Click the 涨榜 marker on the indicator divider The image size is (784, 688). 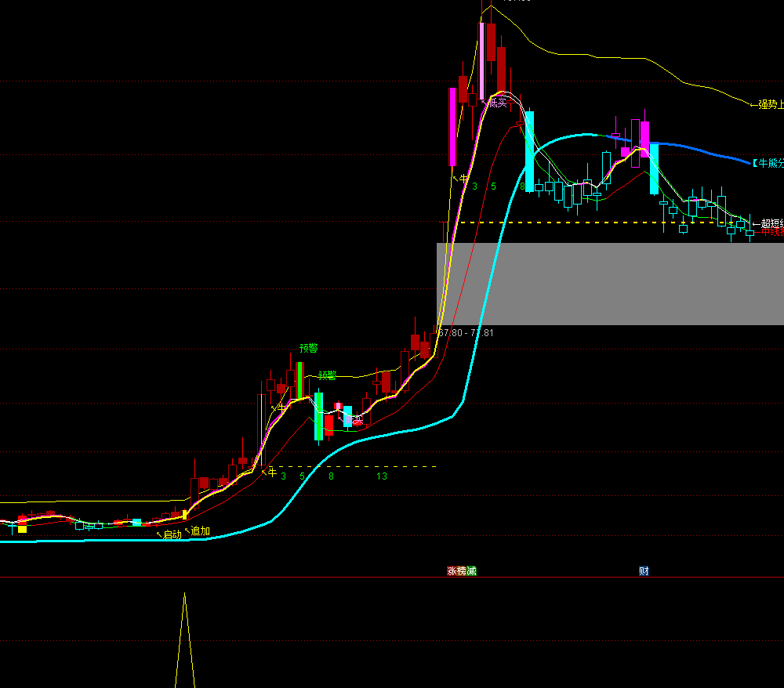(x=456, y=571)
